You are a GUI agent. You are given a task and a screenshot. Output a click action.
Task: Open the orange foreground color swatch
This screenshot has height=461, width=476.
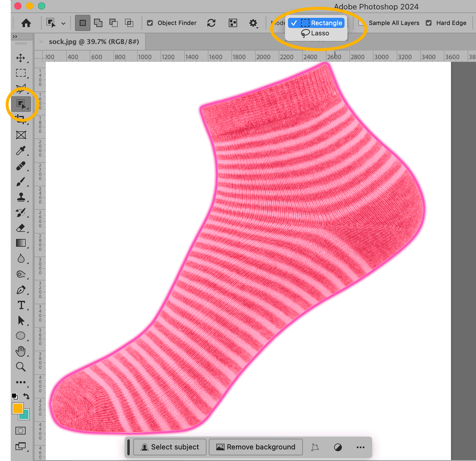pos(18,408)
